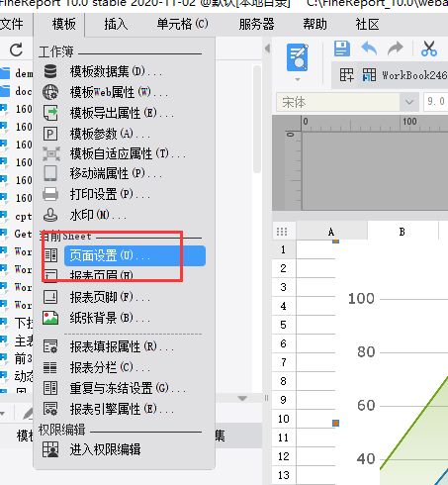Viewport: 448px width, 485px height.
Task: Click the undo arrow icon
Action: 369,48
